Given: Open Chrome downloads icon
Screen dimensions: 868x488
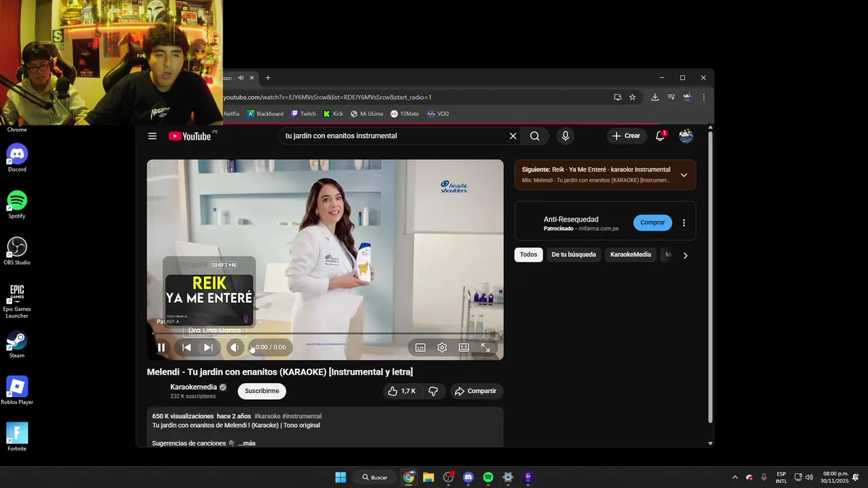Looking at the screenshot, I should point(655,97).
